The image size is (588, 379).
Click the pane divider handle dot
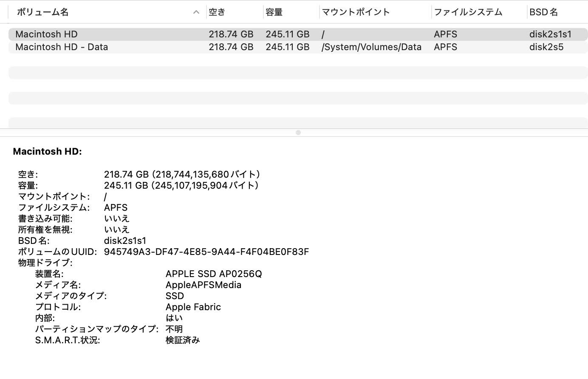click(x=298, y=132)
